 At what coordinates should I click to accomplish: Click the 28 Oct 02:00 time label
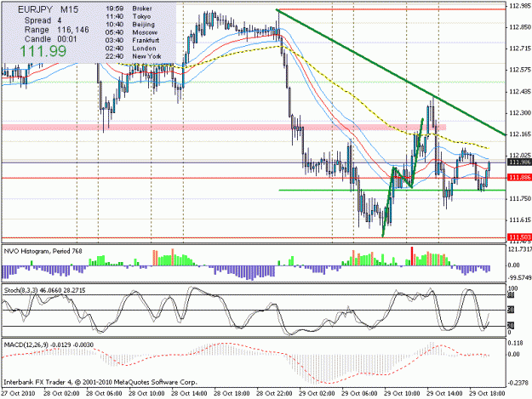[x=61, y=394]
